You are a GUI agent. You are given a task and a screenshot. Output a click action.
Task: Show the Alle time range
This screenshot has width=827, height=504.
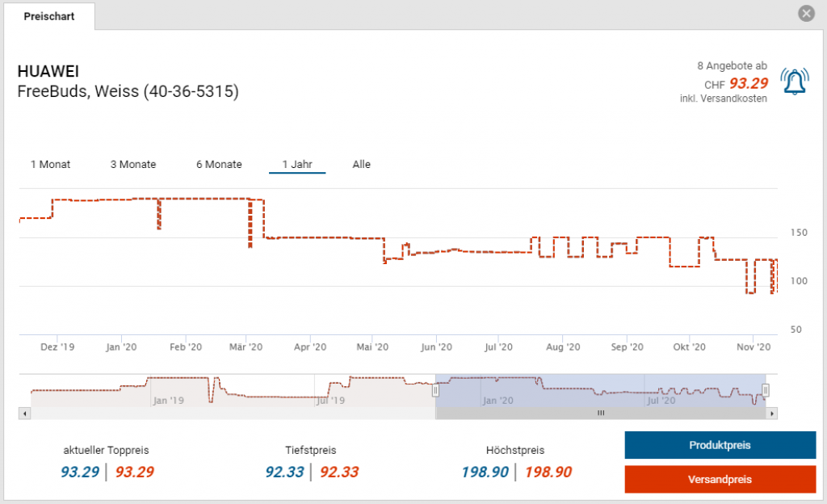(361, 165)
